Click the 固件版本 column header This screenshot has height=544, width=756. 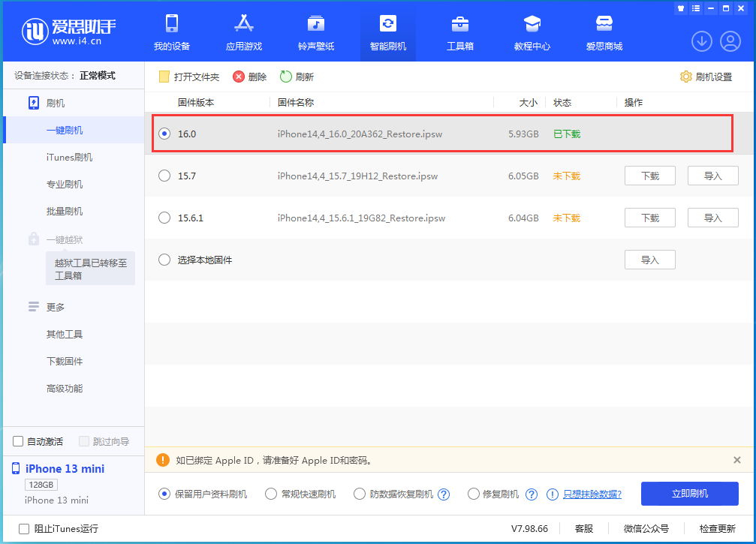coord(196,102)
